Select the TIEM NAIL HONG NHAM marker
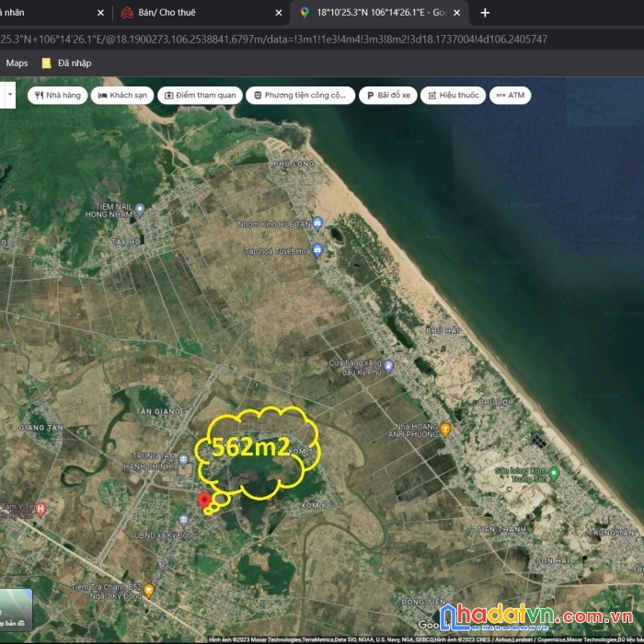 point(140,210)
